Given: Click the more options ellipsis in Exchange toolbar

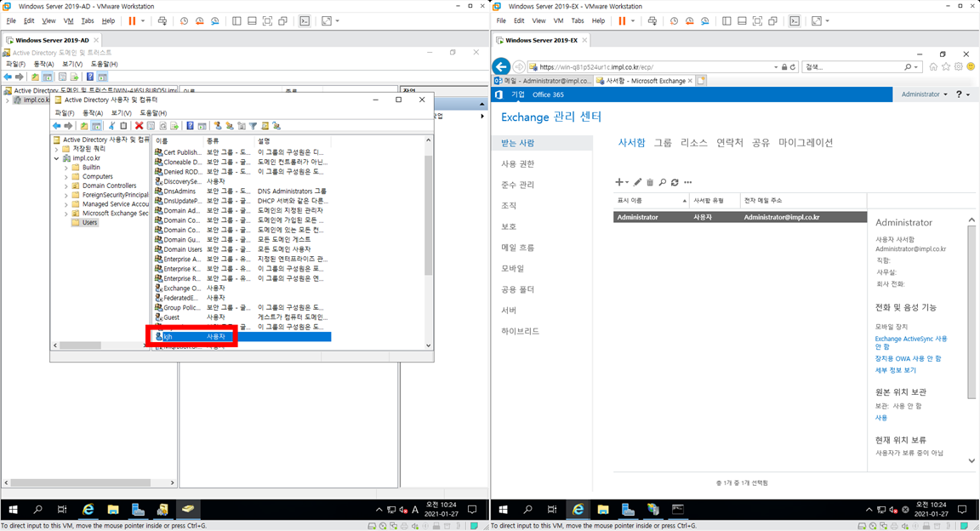Looking at the screenshot, I should click(688, 182).
